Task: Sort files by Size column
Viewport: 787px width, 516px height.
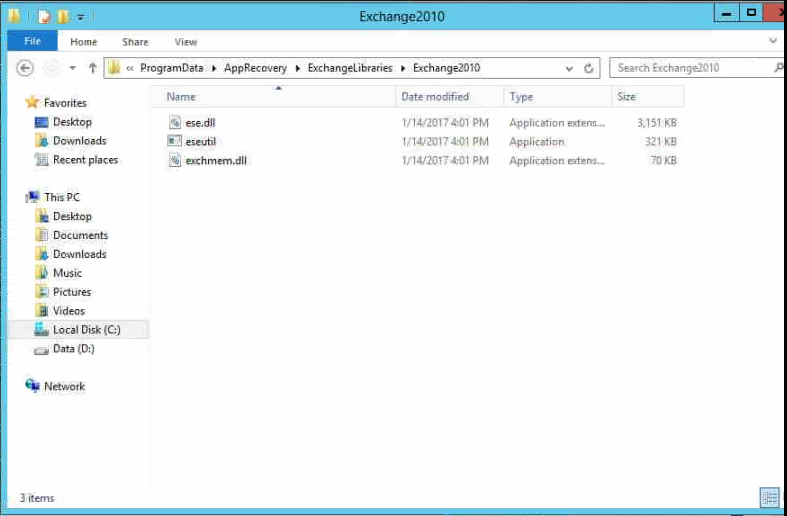Action: point(648,96)
